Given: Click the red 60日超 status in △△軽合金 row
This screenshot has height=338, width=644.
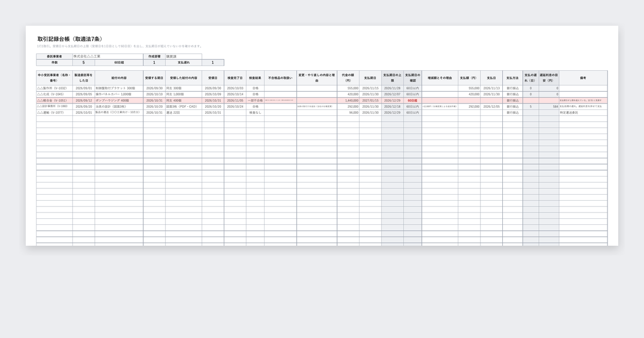Looking at the screenshot, I should tap(412, 100).
